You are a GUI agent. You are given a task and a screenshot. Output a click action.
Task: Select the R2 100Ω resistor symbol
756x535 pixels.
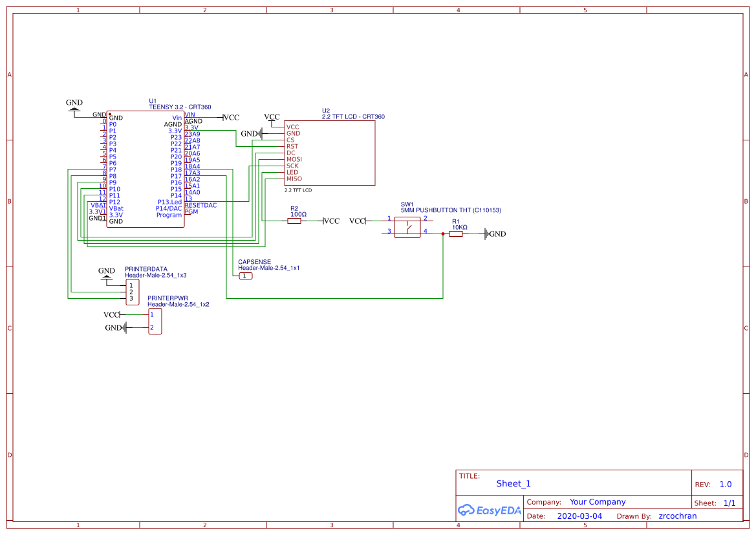pyautogui.click(x=294, y=221)
